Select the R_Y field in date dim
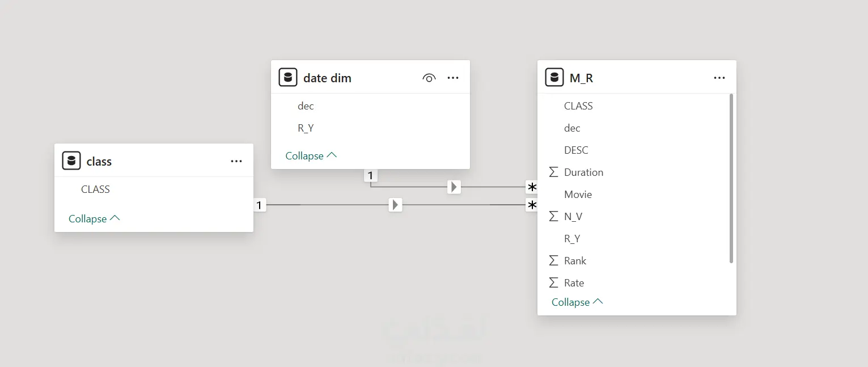 click(x=306, y=128)
